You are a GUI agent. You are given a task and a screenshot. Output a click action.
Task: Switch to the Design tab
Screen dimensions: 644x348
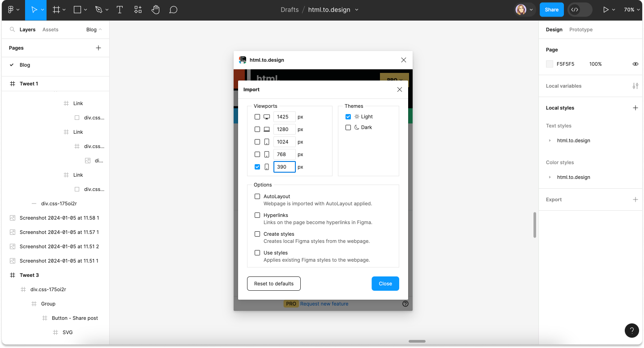tap(554, 30)
